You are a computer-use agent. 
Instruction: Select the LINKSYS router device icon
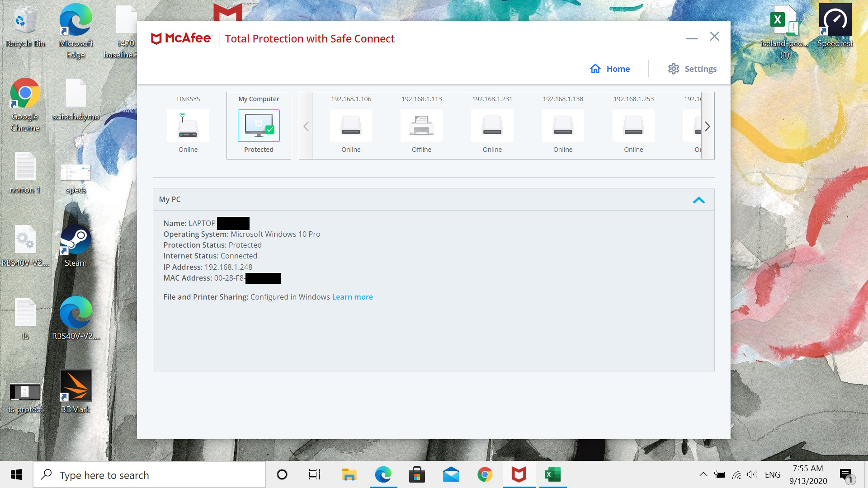[188, 126]
